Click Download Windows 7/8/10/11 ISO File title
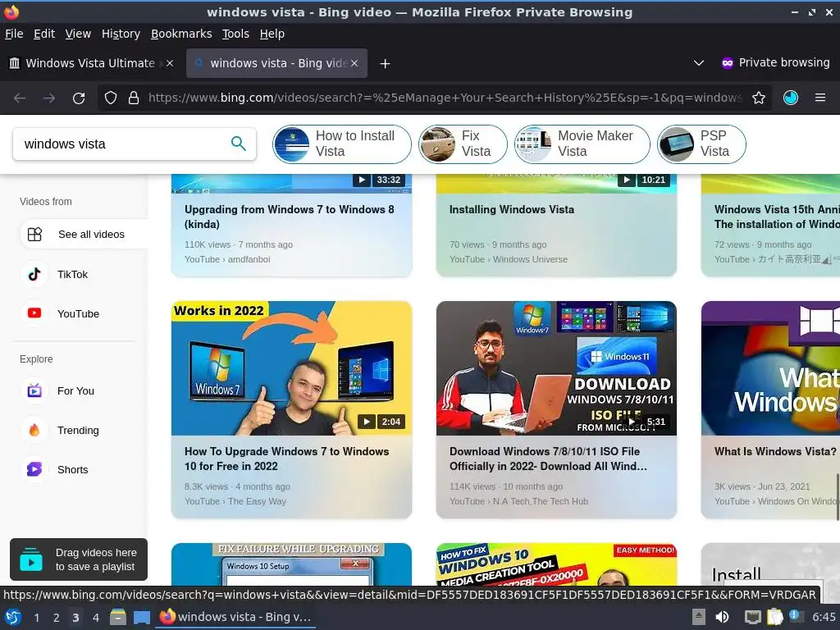The height and width of the screenshot is (630, 840). pos(548,459)
